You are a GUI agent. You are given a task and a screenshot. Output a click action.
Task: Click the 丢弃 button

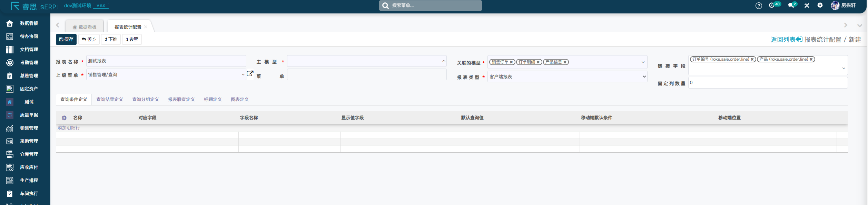click(89, 39)
